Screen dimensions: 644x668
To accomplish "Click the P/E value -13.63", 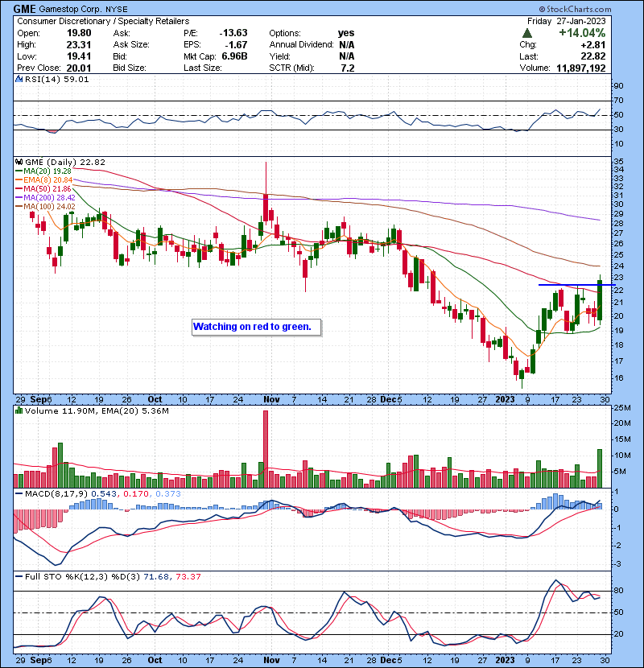I will (x=233, y=33).
